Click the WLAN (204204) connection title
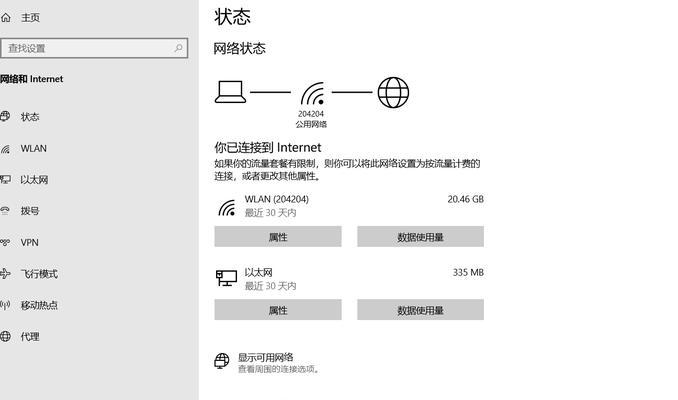 (277, 199)
